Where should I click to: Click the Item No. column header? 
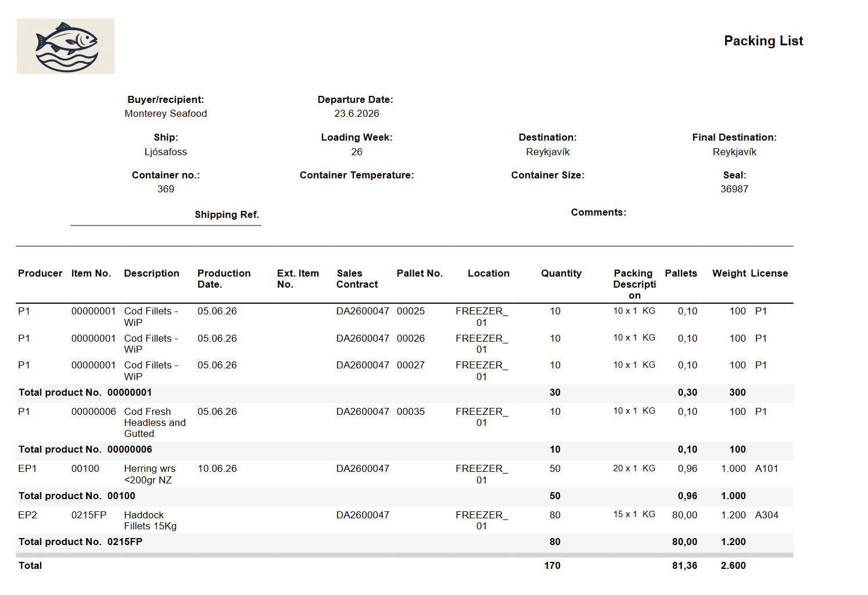coord(91,273)
